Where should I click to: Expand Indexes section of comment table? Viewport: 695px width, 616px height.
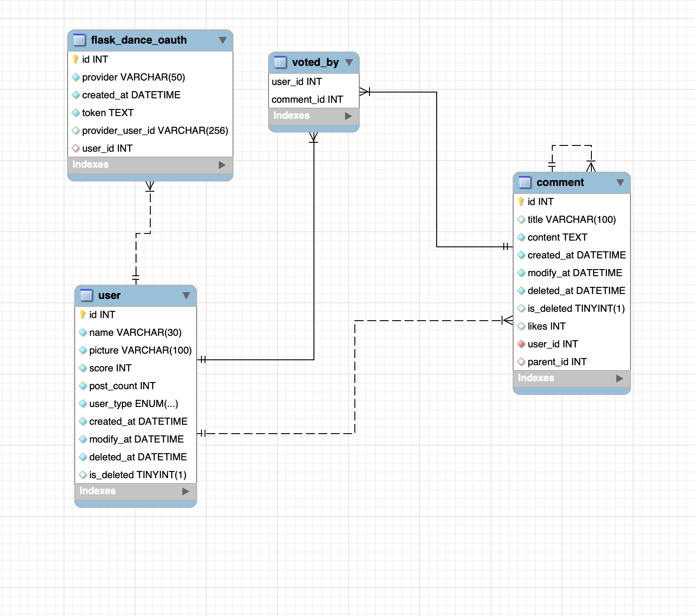click(x=620, y=378)
